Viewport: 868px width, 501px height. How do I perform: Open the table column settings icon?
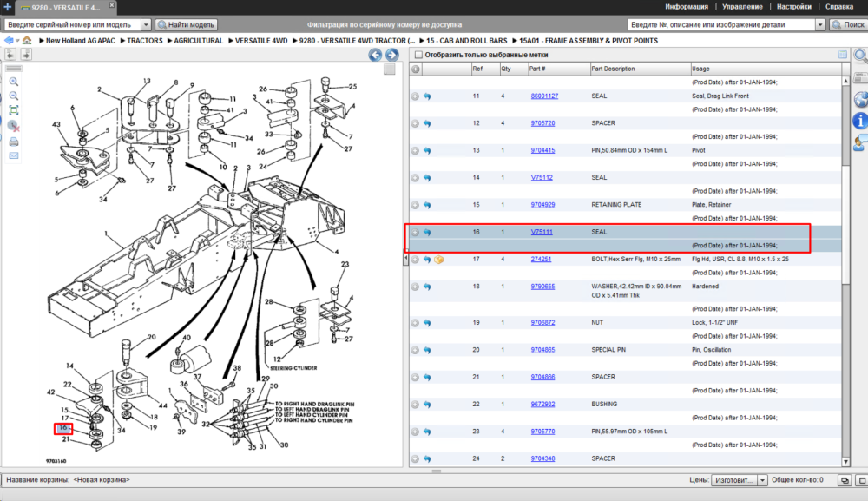[x=843, y=54]
